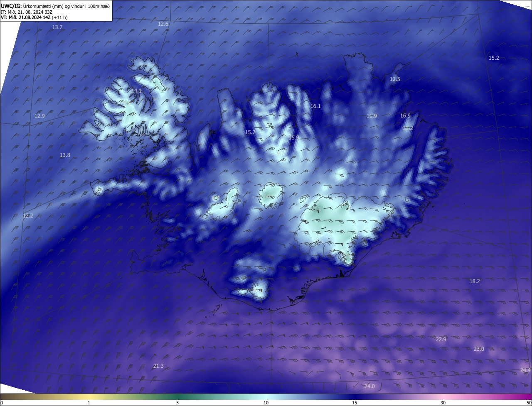Click the color scale tick label 5
This screenshot has width=532, height=406.
pos(177,403)
